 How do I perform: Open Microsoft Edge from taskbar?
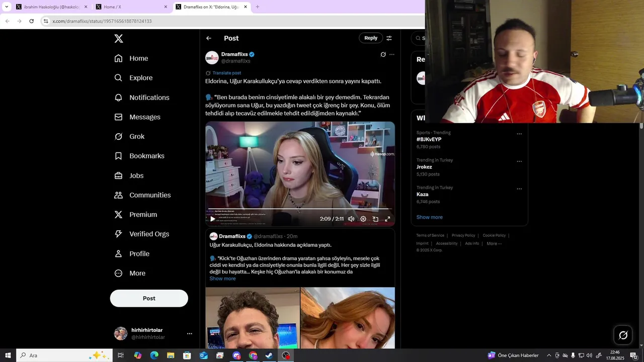click(154, 355)
